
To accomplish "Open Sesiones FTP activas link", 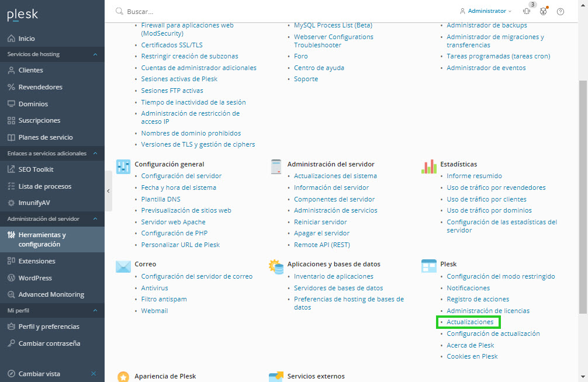I will click(172, 91).
